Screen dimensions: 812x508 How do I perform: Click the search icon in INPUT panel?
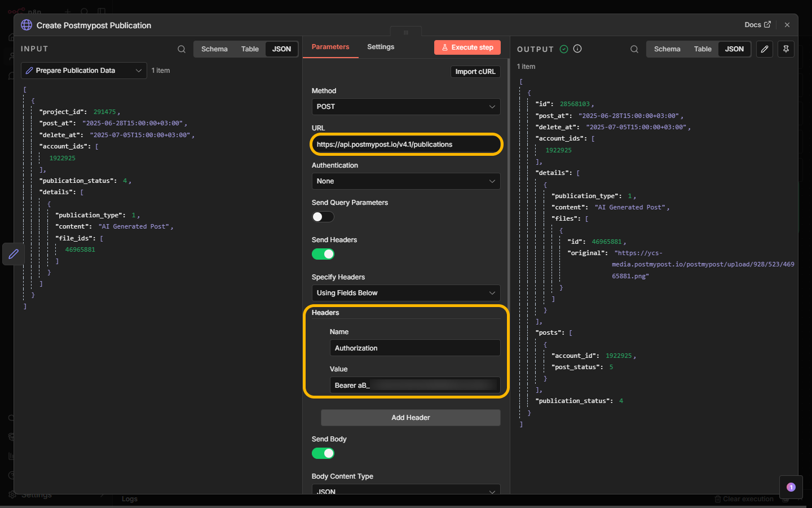click(182, 49)
